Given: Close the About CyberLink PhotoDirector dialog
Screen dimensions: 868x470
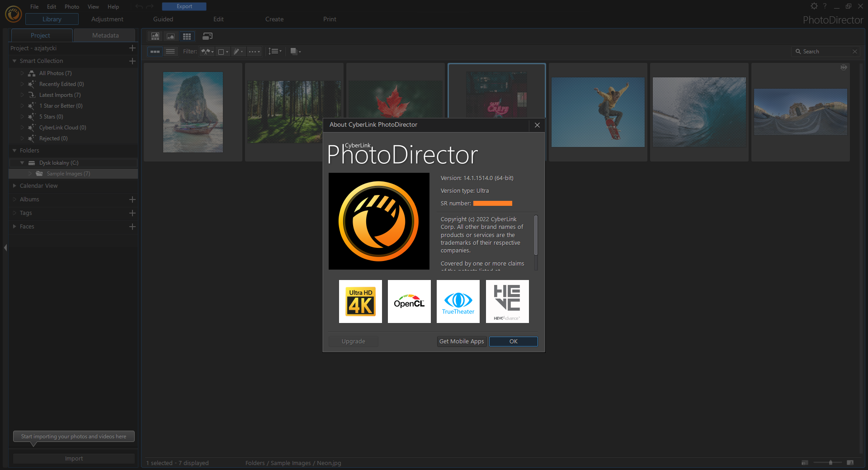Looking at the screenshot, I should coord(537,125).
